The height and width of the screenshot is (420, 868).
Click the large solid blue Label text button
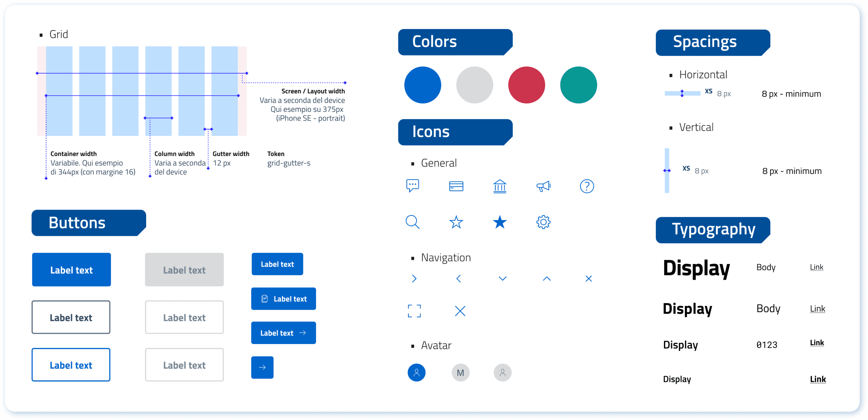point(71,270)
